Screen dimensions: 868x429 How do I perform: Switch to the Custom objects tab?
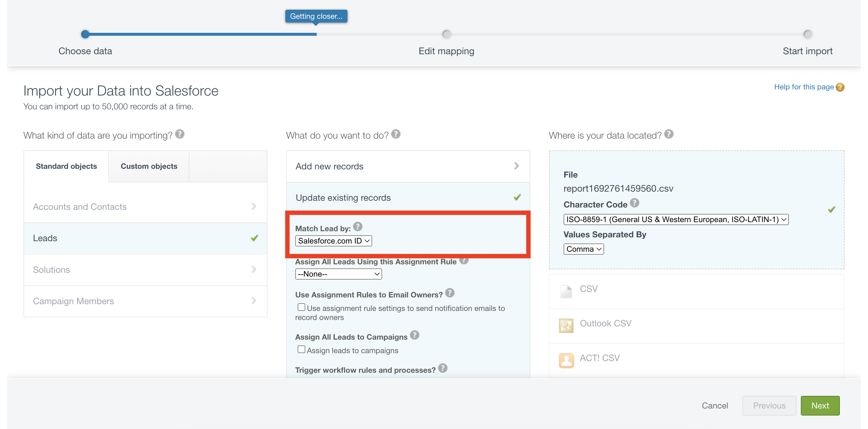pyautogui.click(x=149, y=166)
